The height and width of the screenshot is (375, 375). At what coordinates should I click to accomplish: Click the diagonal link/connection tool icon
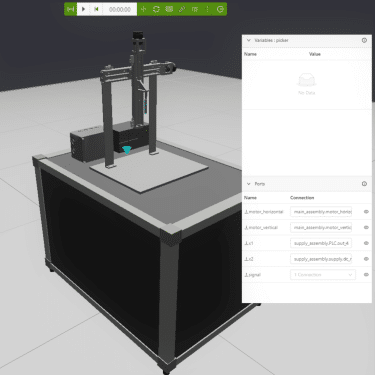click(x=182, y=9)
